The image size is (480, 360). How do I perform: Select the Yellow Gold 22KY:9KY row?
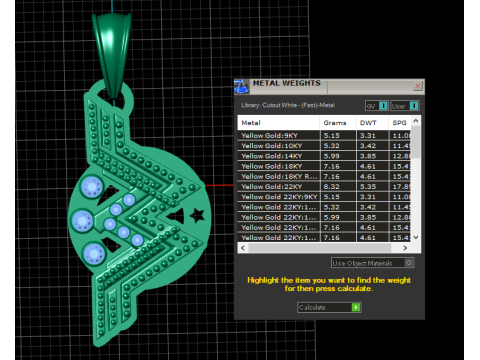tap(324, 197)
